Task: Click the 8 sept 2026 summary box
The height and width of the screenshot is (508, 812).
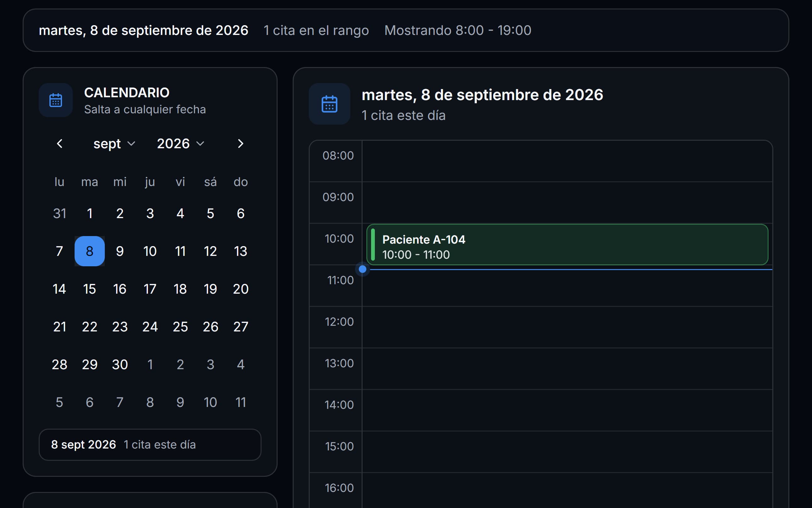Action: [150, 444]
